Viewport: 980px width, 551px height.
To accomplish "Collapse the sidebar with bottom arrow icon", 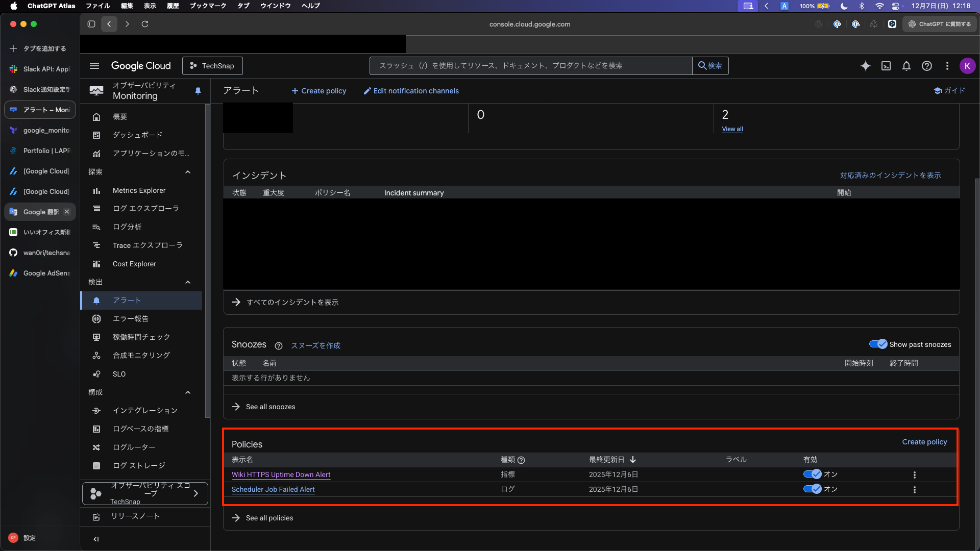I will pyautogui.click(x=96, y=539).
